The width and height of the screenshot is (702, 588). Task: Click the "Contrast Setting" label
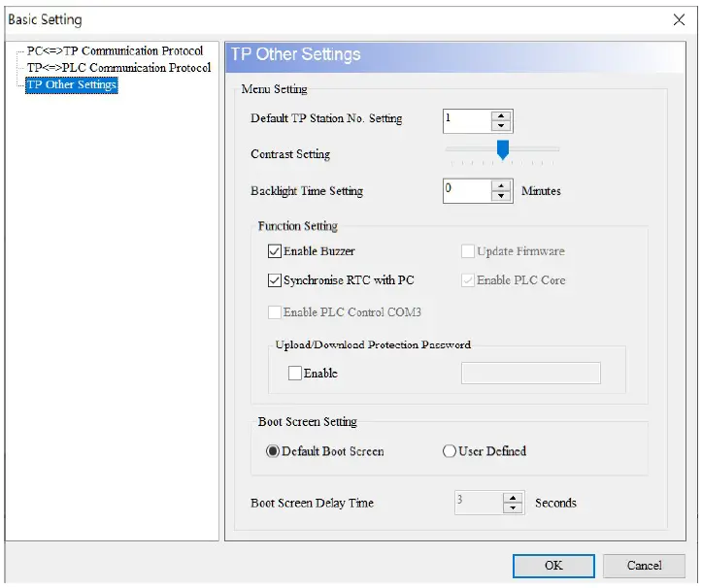290,154
